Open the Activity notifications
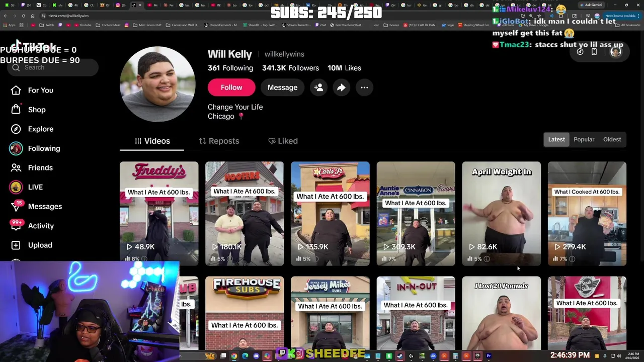Image resolution: width=644 pixels, height=362 pixels. 33,226
